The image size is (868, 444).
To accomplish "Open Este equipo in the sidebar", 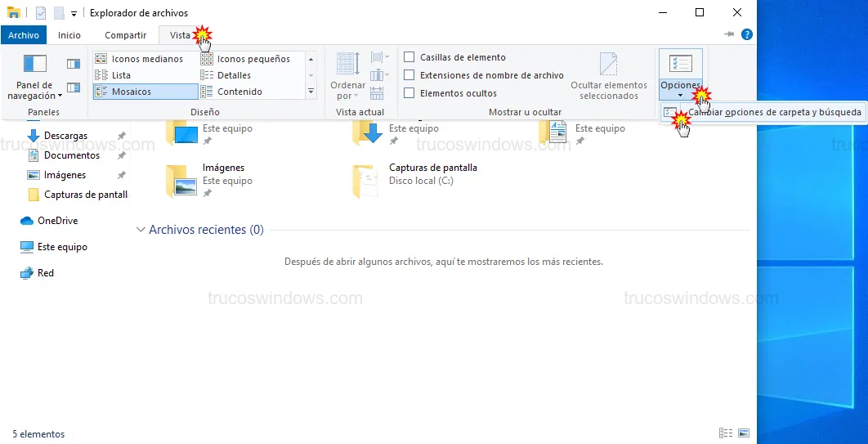I will tap(62, 247).
